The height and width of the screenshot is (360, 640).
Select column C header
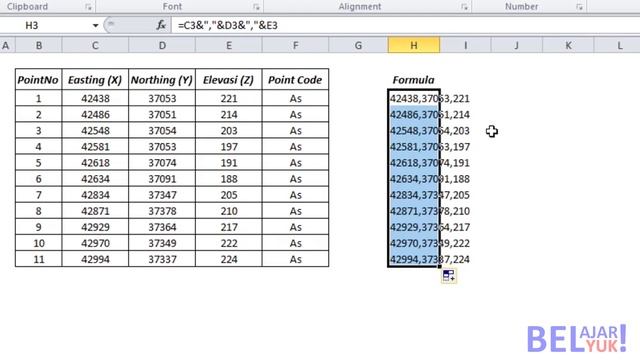pyautogui.click(x=95, y=45)
